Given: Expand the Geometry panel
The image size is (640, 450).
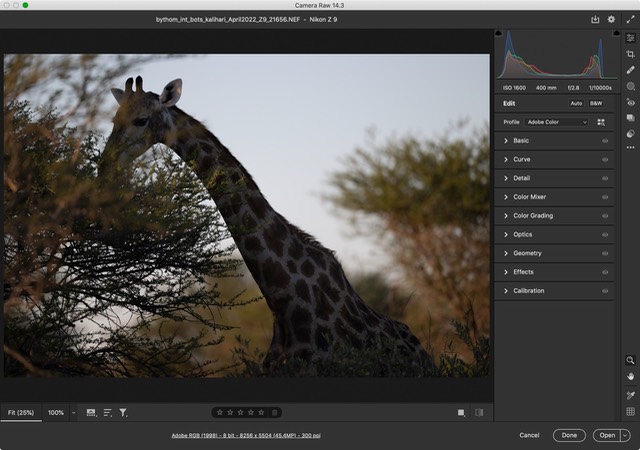Looking at the screenshot, I should [x=526, y=253].
